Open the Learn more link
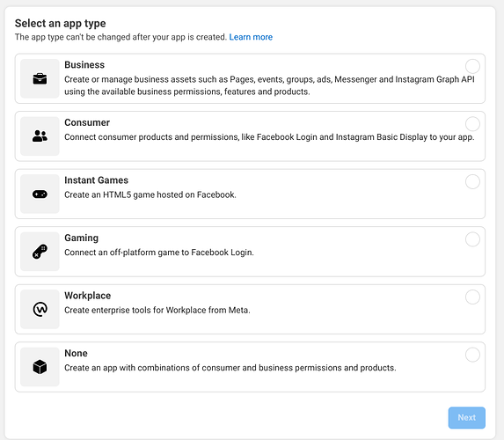The width and height of the screenshot is (504, 440). (251, 37)
